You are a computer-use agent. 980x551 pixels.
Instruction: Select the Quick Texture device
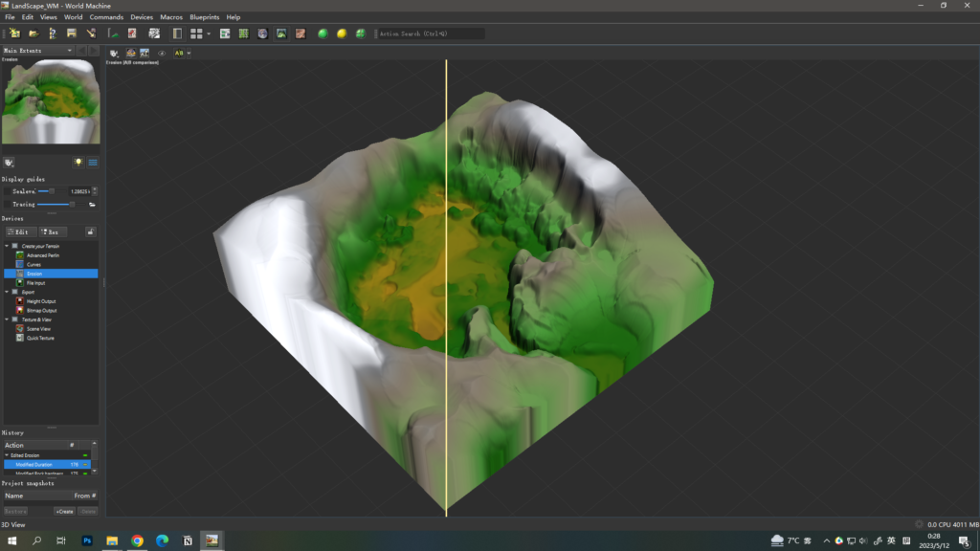41,338
